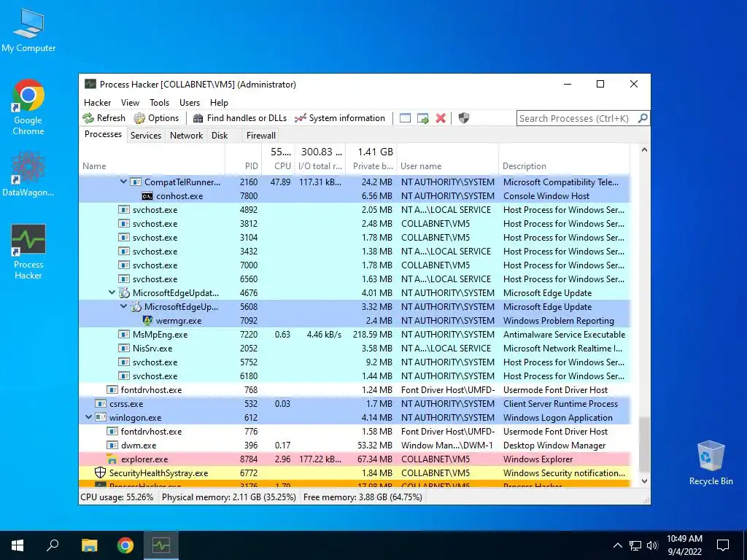Image resolution: width=747 pixels, height=560 pixels.
Task: Collapse MicrosoftEdgeUpdate PID 4676 tree node
Action: tap(112, 292)
